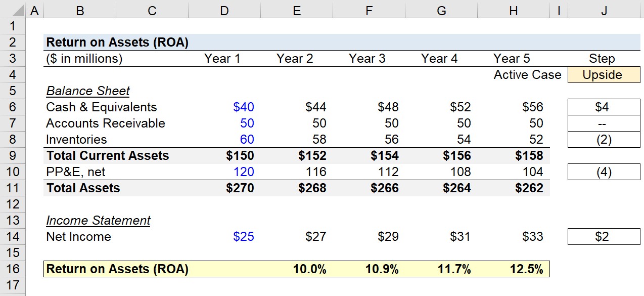Select row 16 header
This screenshot has width=644, height=296.
pyautogui.click(x=13, y=269)
